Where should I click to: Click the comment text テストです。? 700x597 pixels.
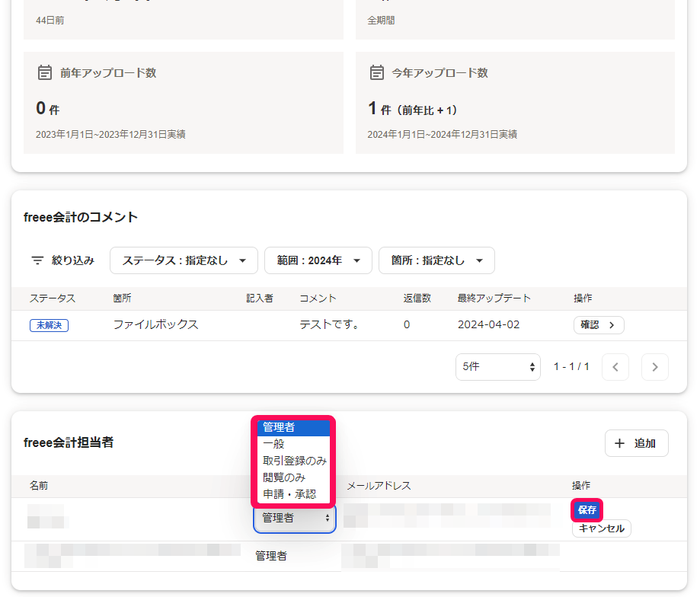(x=331, y=324)
